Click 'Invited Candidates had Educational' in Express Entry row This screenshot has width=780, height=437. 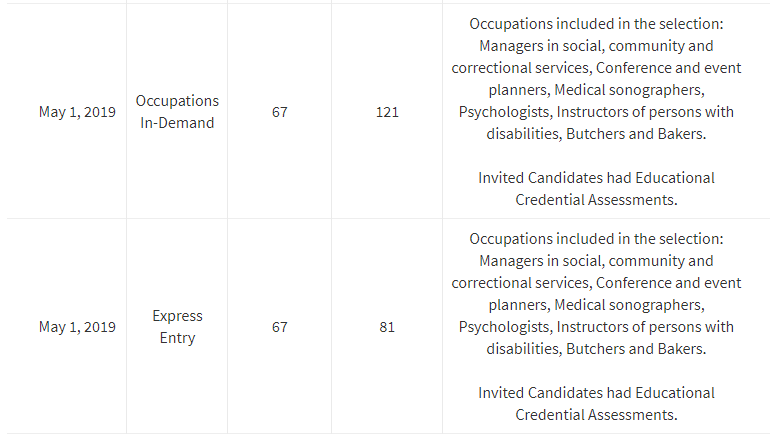tap(596, 393)
